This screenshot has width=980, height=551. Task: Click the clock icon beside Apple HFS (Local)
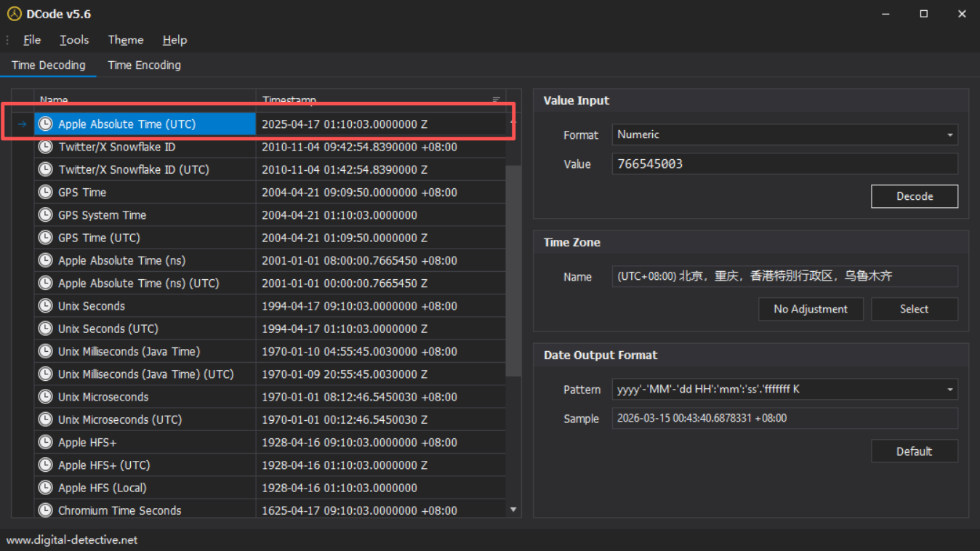46,488
